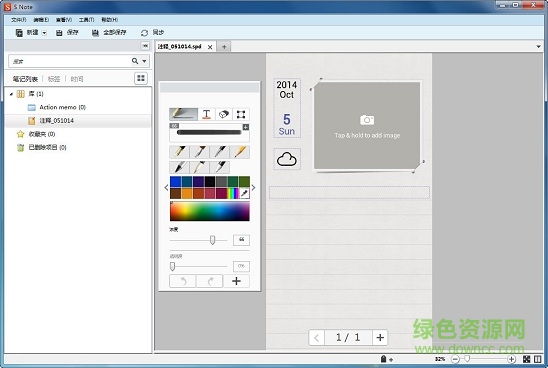Show next color palette with the right arrow
Viewport: 548px width, 368px height.
tap(253, 188)
